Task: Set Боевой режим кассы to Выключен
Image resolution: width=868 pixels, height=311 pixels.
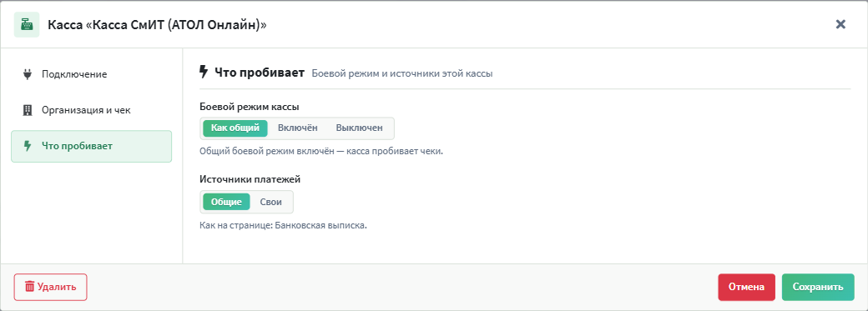Action: pos(359,128)
